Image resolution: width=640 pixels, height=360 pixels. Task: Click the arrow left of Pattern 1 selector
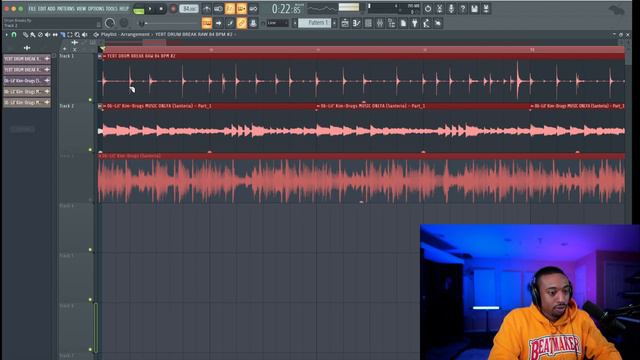pyautogui.click(x=295, y=23)
